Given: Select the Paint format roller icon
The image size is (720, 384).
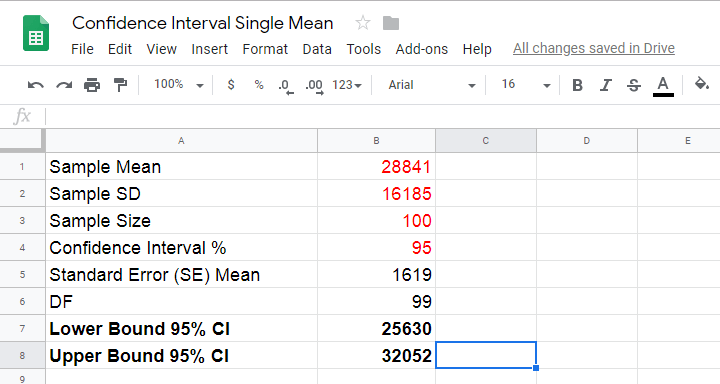Looking at the screenshot, I should pyautogui.click(x=120, y=85).
